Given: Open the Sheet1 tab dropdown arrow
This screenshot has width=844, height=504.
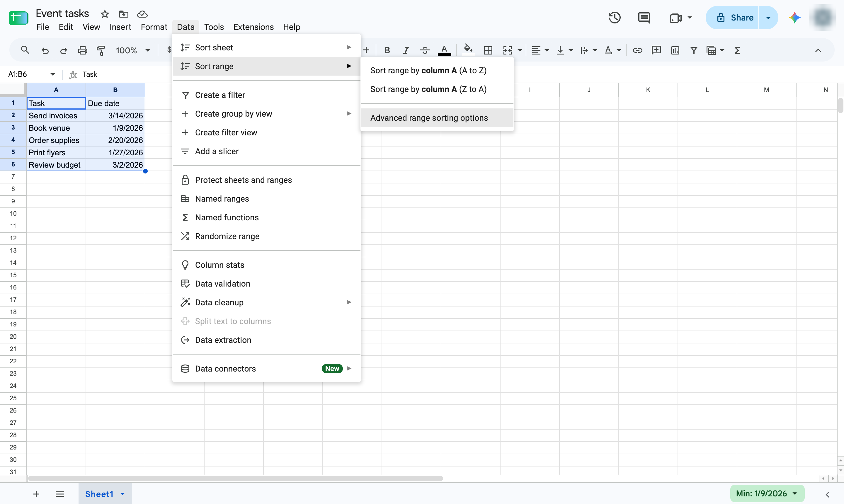Looking at the screenshot, I should point(122,494).
